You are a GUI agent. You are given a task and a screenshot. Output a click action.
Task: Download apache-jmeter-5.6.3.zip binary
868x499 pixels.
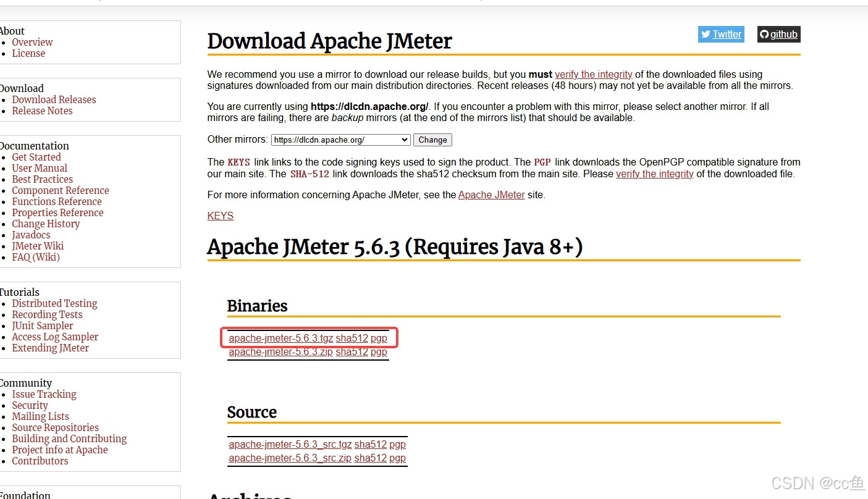(x=281, y=352)
